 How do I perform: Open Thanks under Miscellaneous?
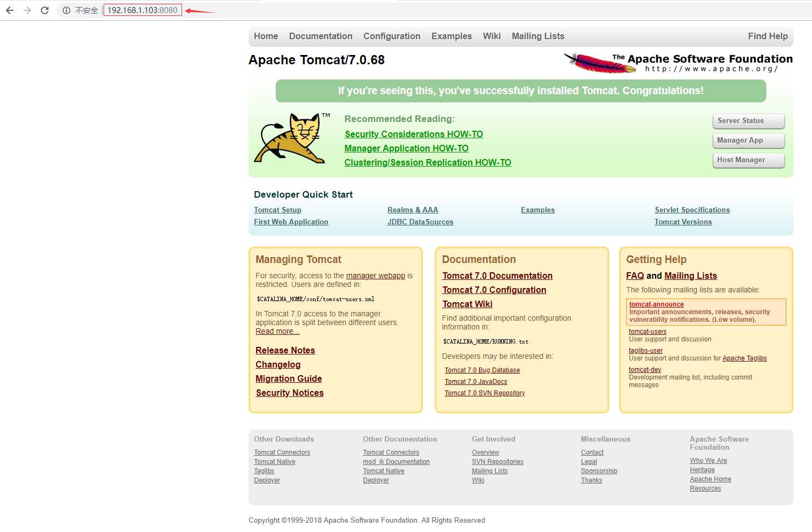591,480
